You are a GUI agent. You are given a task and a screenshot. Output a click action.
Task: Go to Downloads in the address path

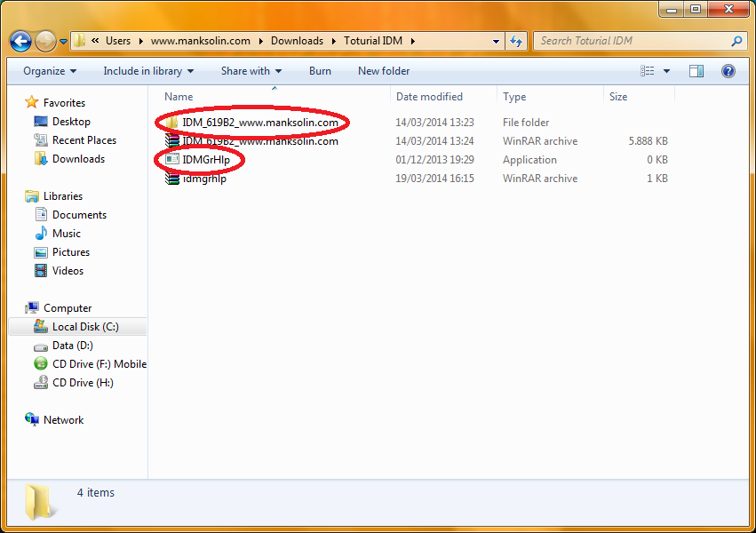click(x=297, y=41)
